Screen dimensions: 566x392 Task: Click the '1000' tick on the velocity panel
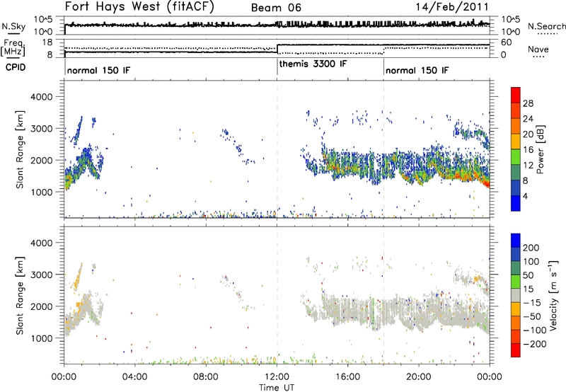(x=41, y=338)
